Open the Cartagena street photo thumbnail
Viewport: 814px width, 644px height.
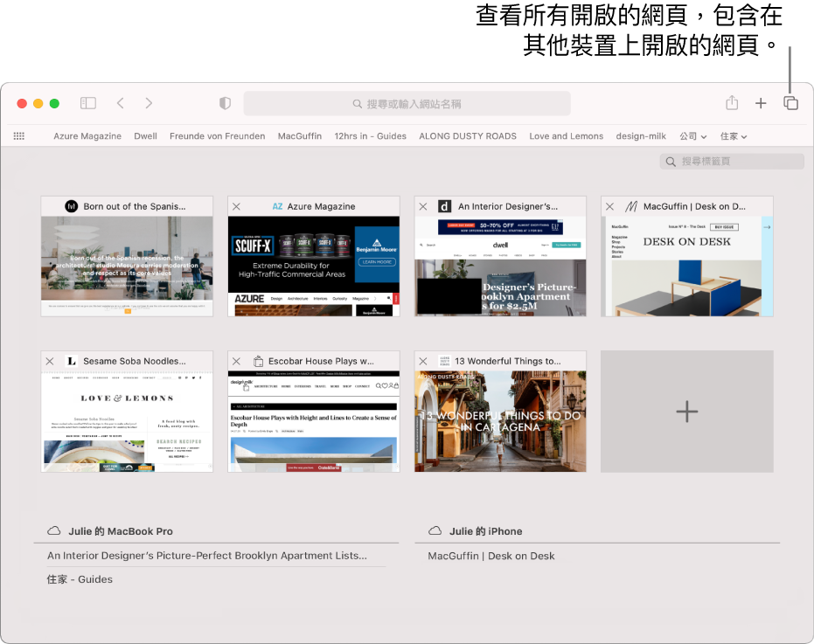tap(500, 421)
